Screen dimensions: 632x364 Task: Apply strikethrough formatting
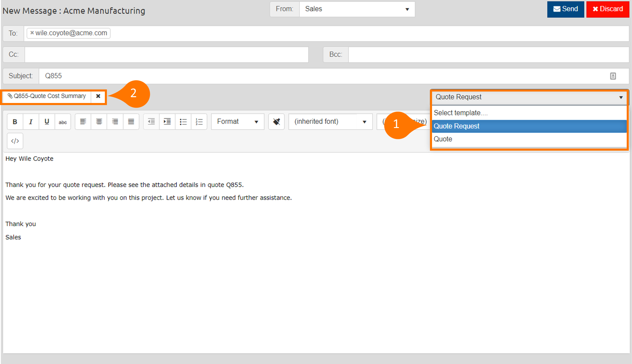point(62,122)
